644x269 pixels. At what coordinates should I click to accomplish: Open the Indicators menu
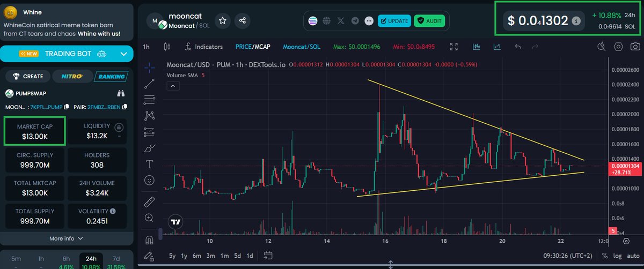tap(203, 47)
